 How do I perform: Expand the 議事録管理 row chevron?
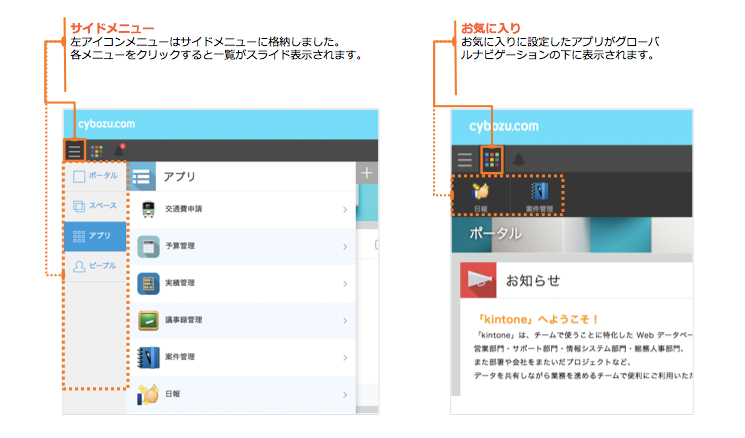(345, 320)
